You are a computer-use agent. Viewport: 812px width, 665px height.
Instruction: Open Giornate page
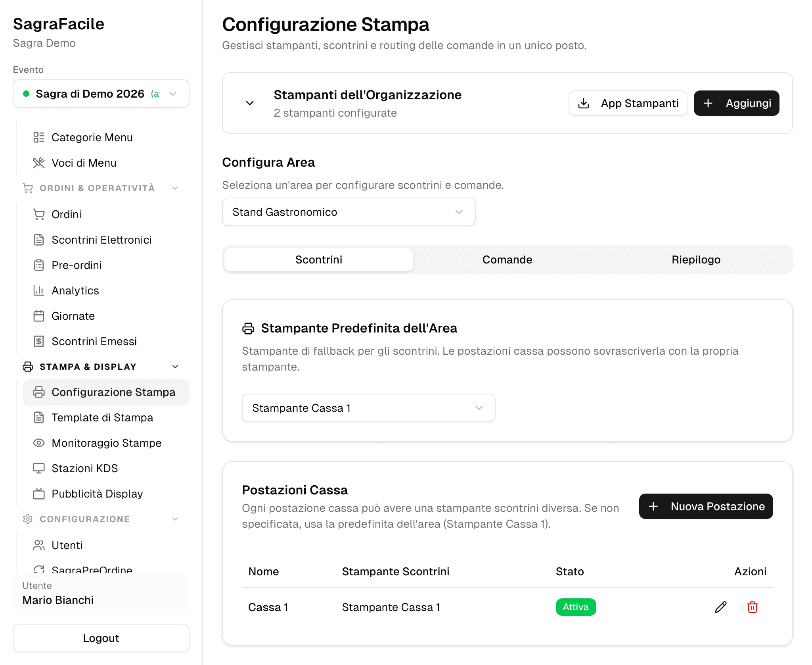(x=106, y=316)
